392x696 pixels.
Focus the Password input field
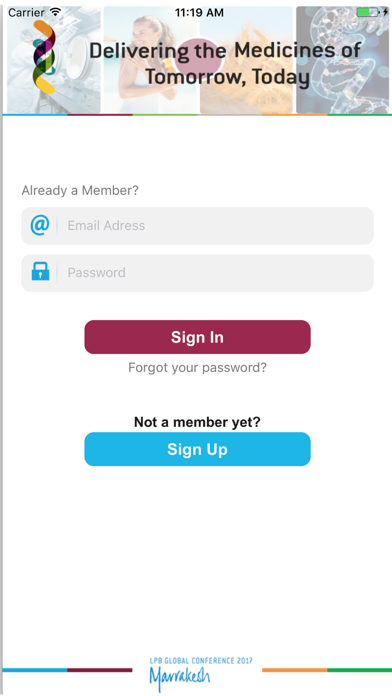197,273
